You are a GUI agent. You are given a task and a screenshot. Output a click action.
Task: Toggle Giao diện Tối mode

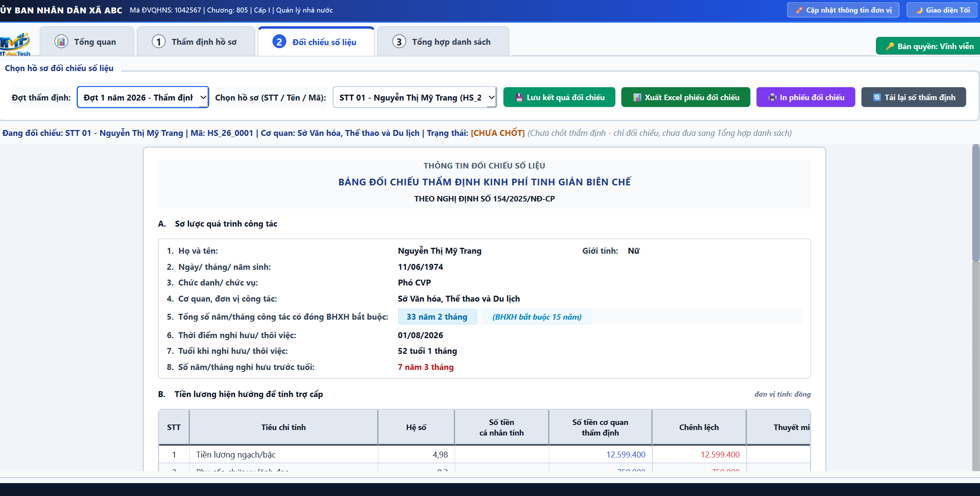click(942, 10)
